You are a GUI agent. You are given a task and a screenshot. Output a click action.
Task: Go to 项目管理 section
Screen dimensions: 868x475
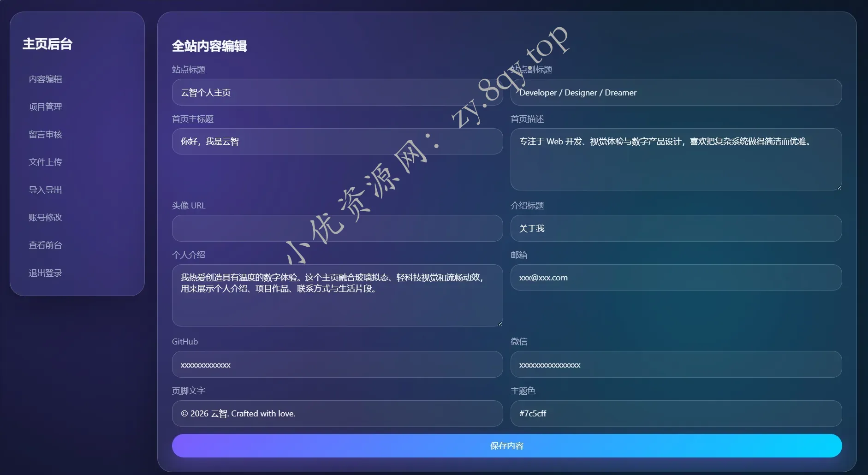pos(45,107)
